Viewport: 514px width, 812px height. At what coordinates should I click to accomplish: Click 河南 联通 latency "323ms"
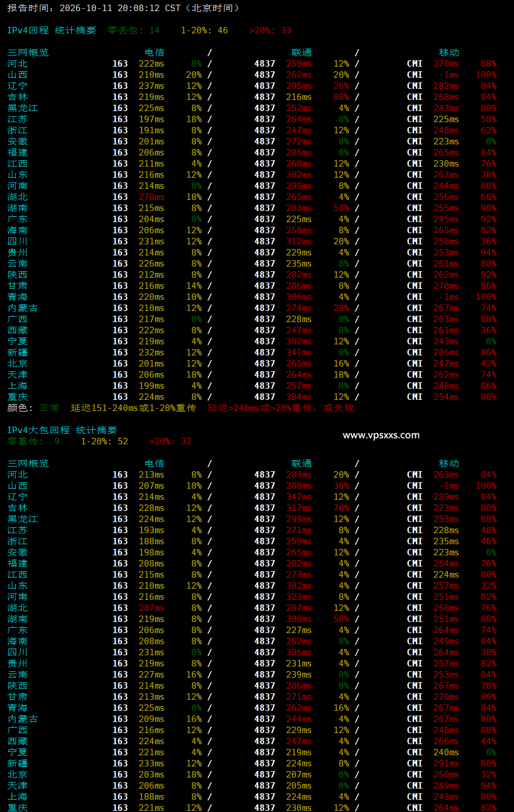click(x=299, y=597)
